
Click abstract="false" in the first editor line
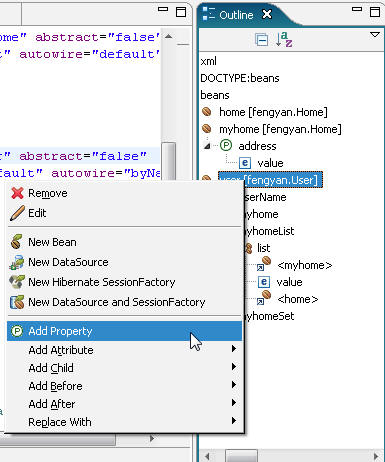pos(97,37)
